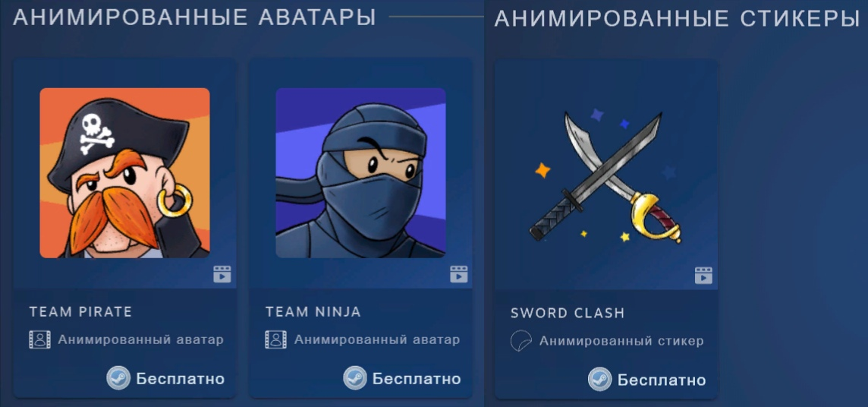
Task: Click the animation film icon on Team Pirate card
Action: [222, 274]
